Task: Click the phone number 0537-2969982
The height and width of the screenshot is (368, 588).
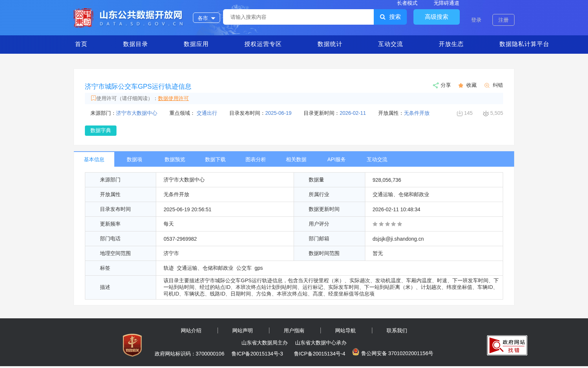Action: pos(180,239)
